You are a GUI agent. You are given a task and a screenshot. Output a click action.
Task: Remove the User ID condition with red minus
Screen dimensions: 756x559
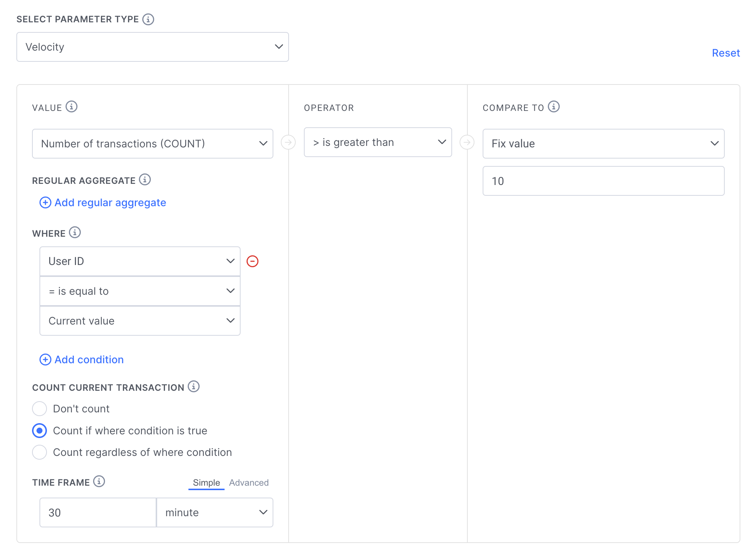[x=252, y=261]
